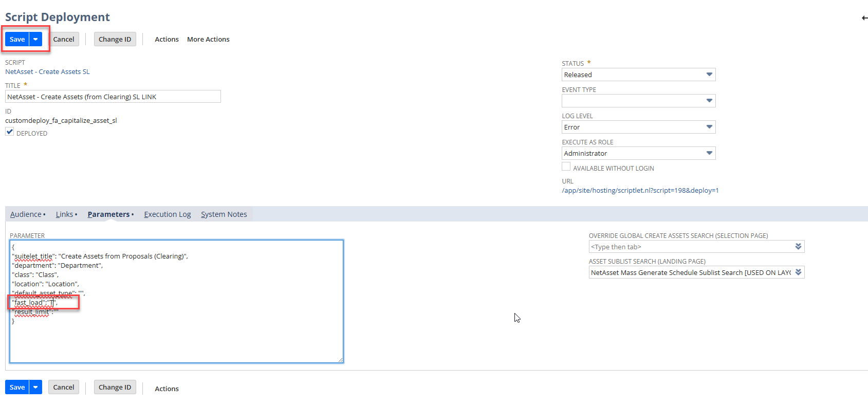
Task: Expand the Asset Sublist Search list
Action: coord(798,272)
